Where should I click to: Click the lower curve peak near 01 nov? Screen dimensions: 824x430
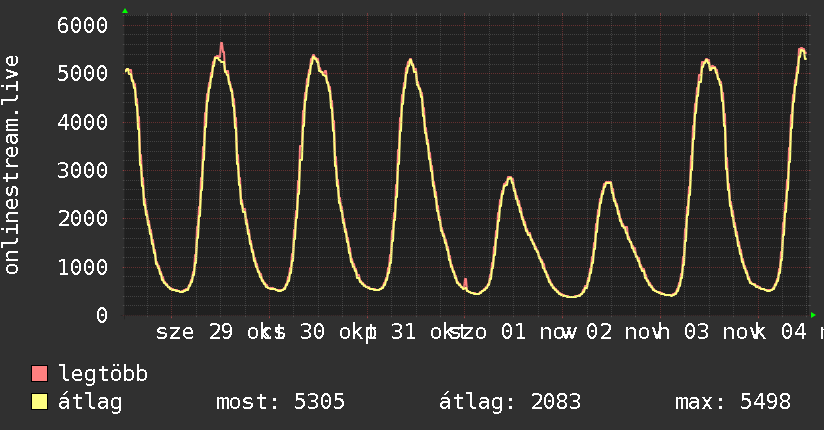[x=508, y=180]
